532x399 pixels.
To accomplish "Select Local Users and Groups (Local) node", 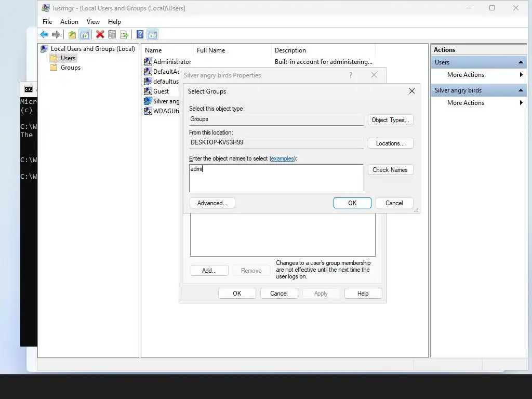I will pos(92,48).
